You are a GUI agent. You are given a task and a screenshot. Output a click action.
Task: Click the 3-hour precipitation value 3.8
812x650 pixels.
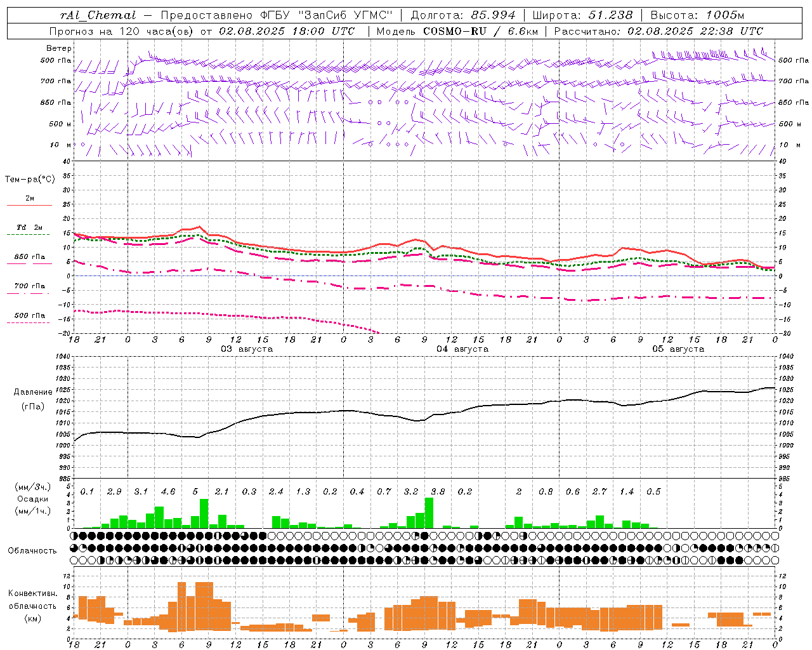click(438, 492)
